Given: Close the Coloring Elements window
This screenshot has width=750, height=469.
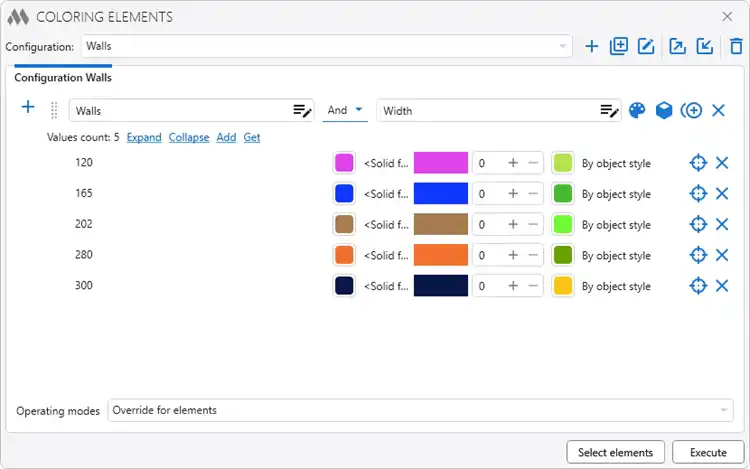Looking at the screenshot, I should (x=727, y=17).
